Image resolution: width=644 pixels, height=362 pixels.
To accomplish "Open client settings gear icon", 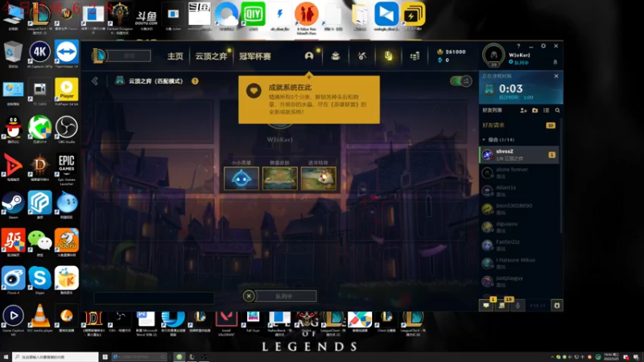I will [x=543, y=46].
